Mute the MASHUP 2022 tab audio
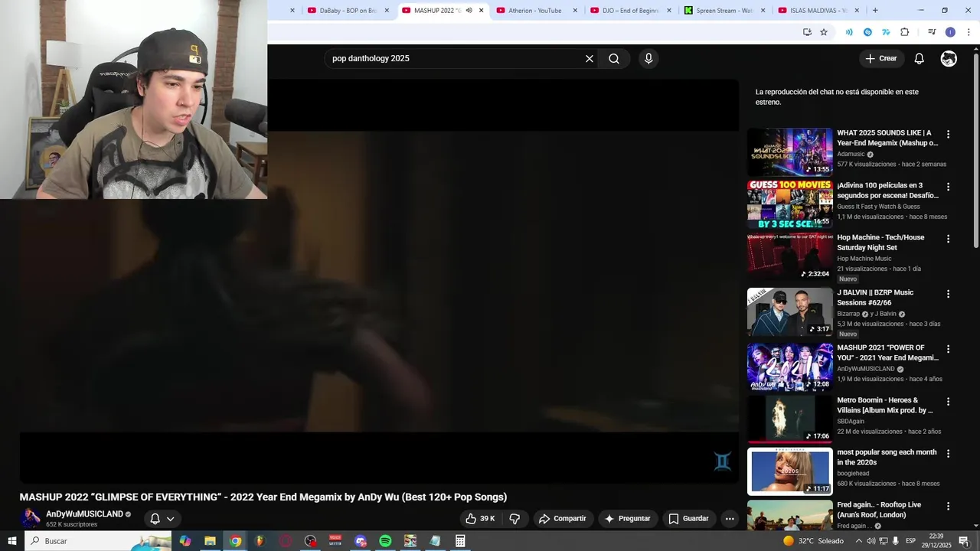Image resolution: width=980 pixels, height=551 pixels. pos(469,11)
